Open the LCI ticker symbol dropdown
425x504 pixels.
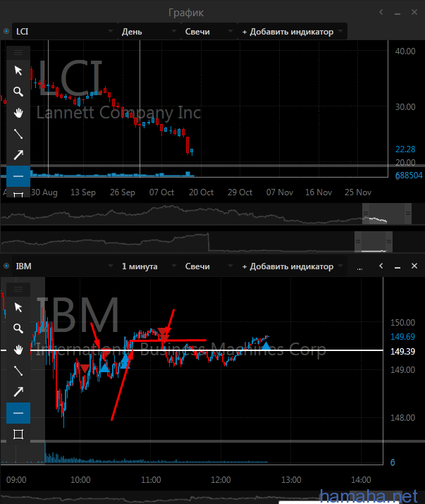65,32
